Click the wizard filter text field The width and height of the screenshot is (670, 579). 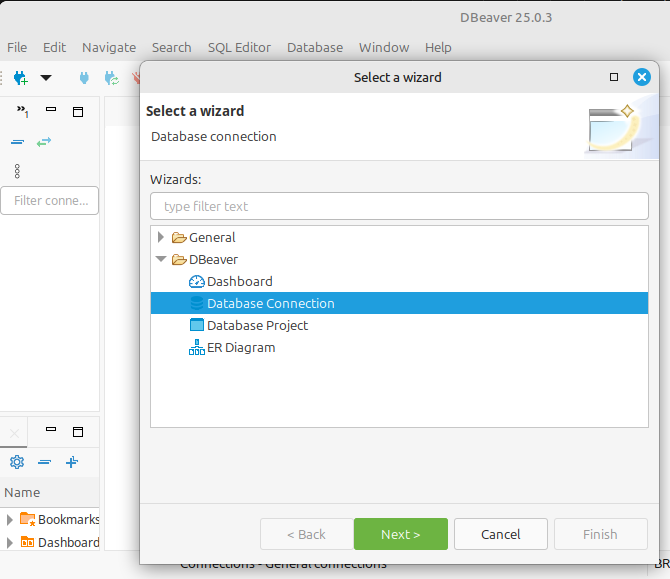point(399,206)
